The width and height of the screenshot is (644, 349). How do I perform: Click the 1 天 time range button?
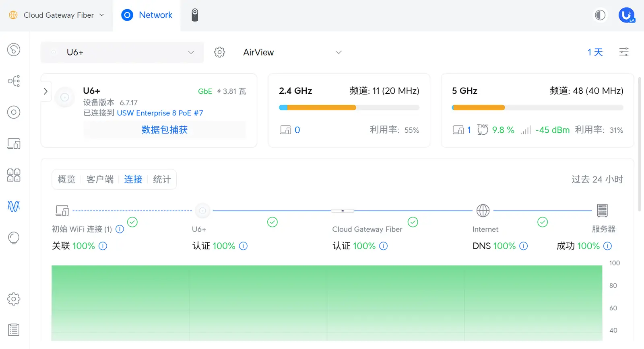click(595, 52)
